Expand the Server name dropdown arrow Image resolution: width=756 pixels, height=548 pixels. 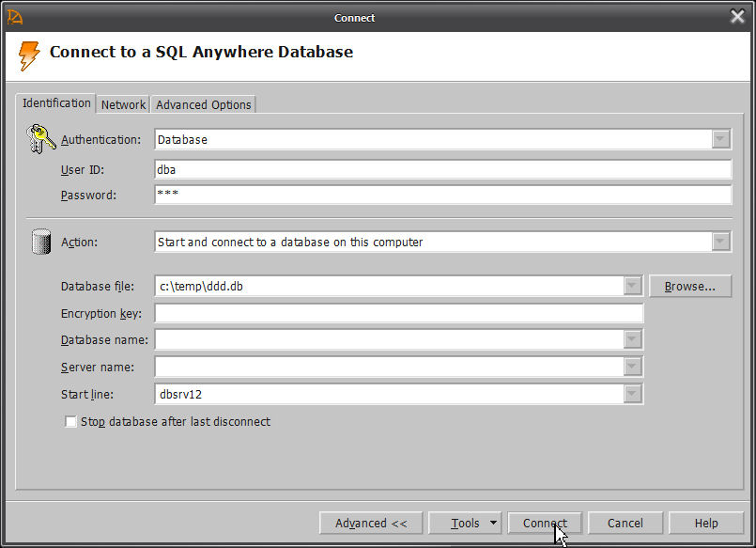tap(632, 367)
